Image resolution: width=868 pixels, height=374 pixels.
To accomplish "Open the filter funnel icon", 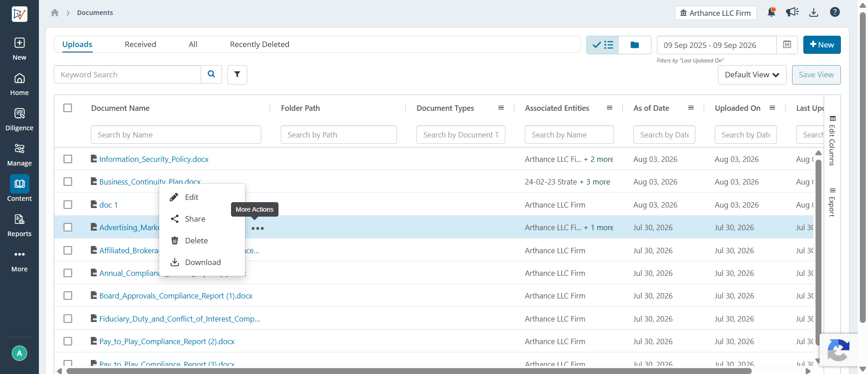I will click(237, 75).
